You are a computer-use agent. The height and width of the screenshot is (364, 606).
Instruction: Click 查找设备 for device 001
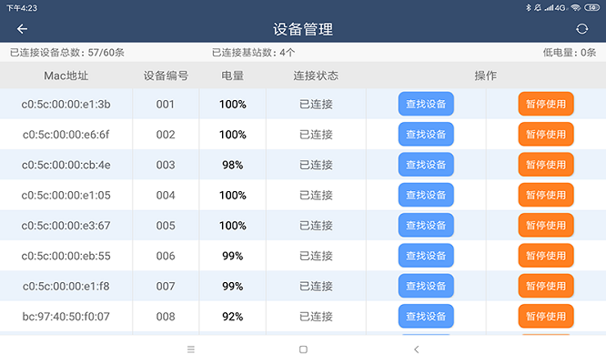(426, 104)
